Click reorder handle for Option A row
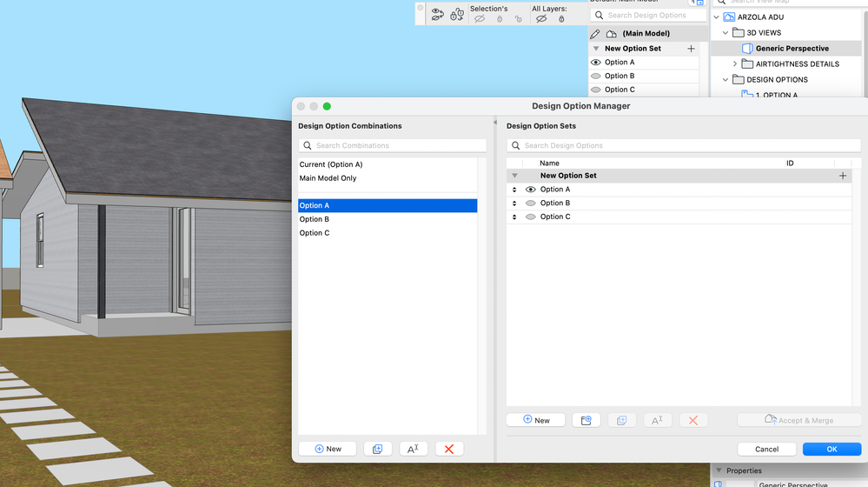The height and width of the screenshot is (487, 868). tap(514, 190)
